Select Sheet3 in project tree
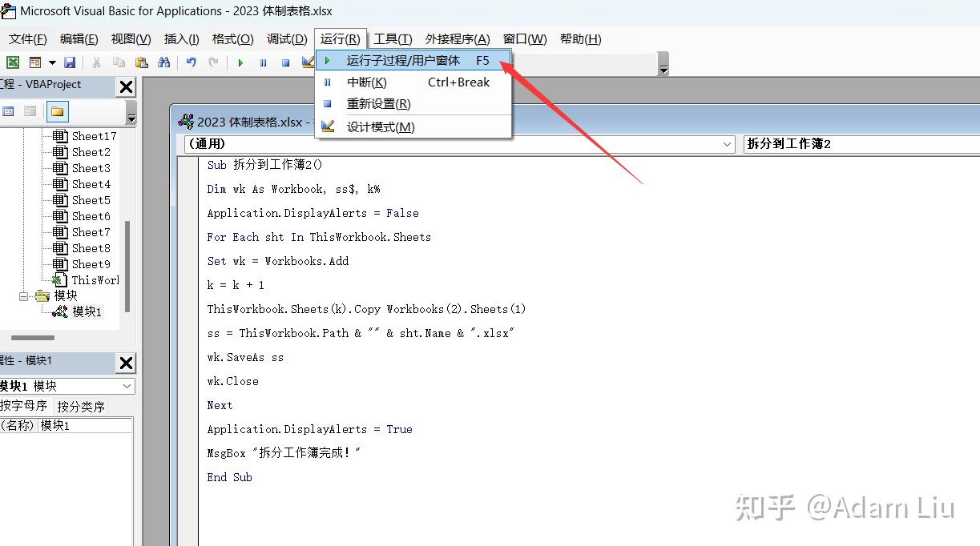Viewport: 980px width, 546px height. coord(82,168)
